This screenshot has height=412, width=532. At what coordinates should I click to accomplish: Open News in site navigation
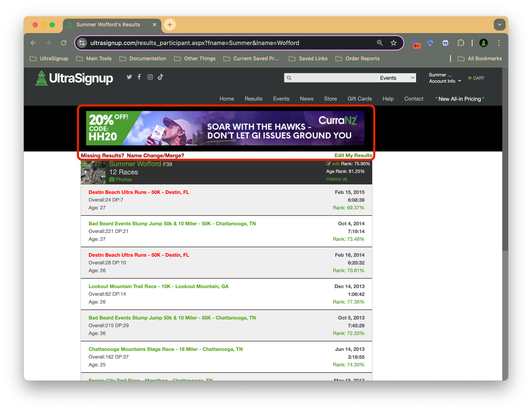coord(306,99)
